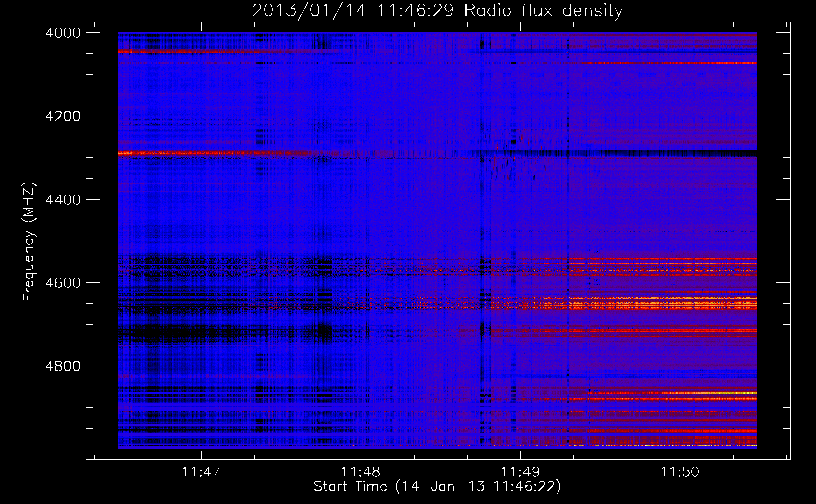Click the 11:47 time tick label

coord(201,472)
